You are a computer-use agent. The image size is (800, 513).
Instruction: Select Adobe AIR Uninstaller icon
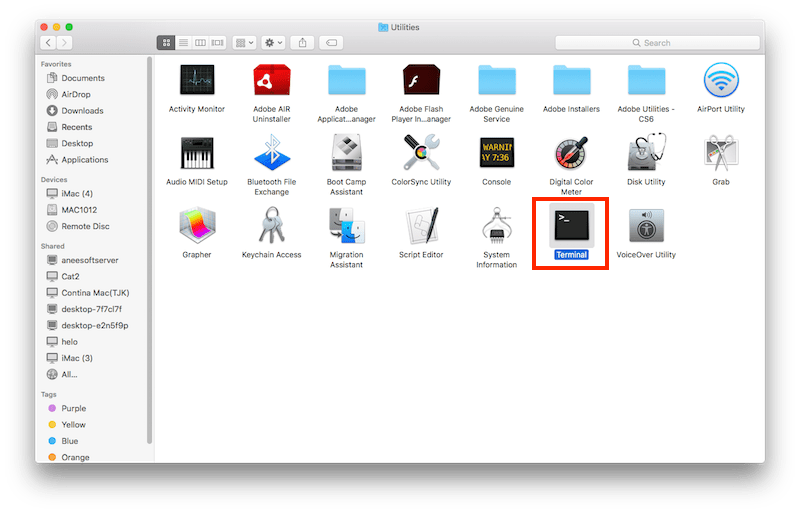point(272,80)
